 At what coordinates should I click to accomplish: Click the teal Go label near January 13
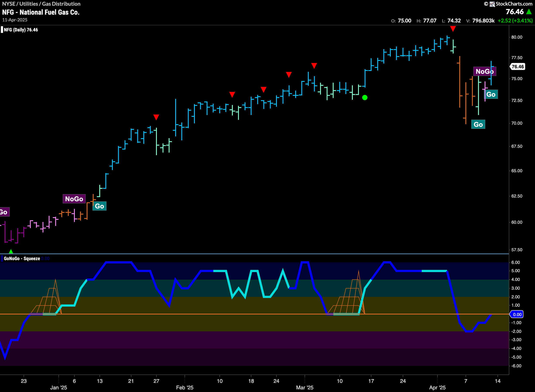click(99, 206)
